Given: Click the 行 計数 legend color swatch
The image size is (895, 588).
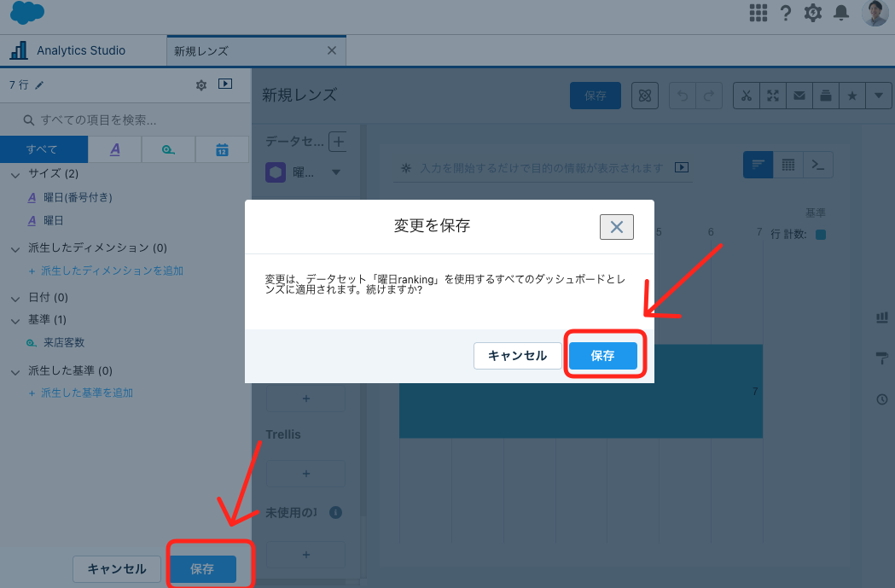Looking at the screenshot, I should click(x=821, y=235).
